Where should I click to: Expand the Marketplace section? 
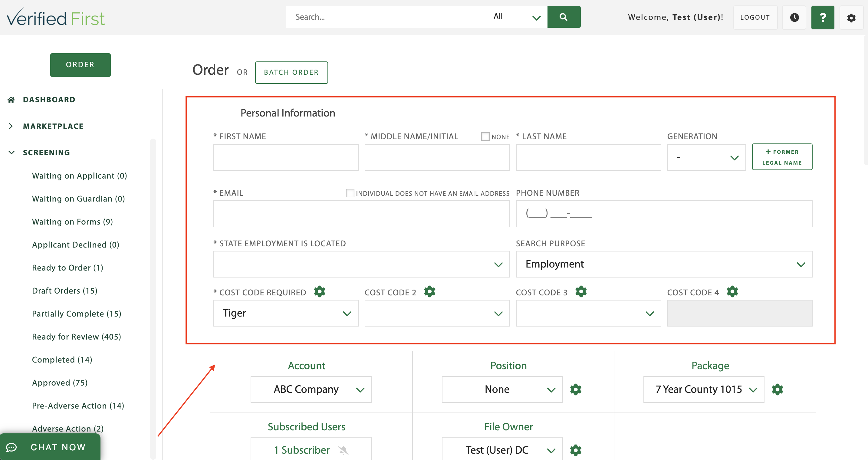[x=11, y=126]
